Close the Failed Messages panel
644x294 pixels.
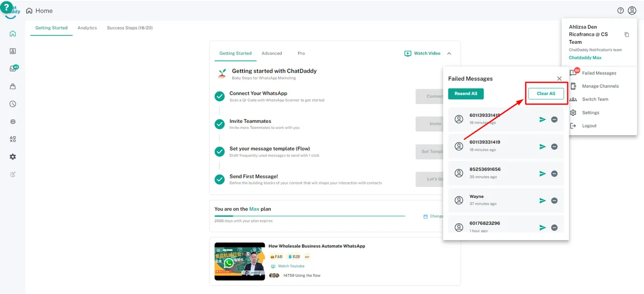point(559,79)
